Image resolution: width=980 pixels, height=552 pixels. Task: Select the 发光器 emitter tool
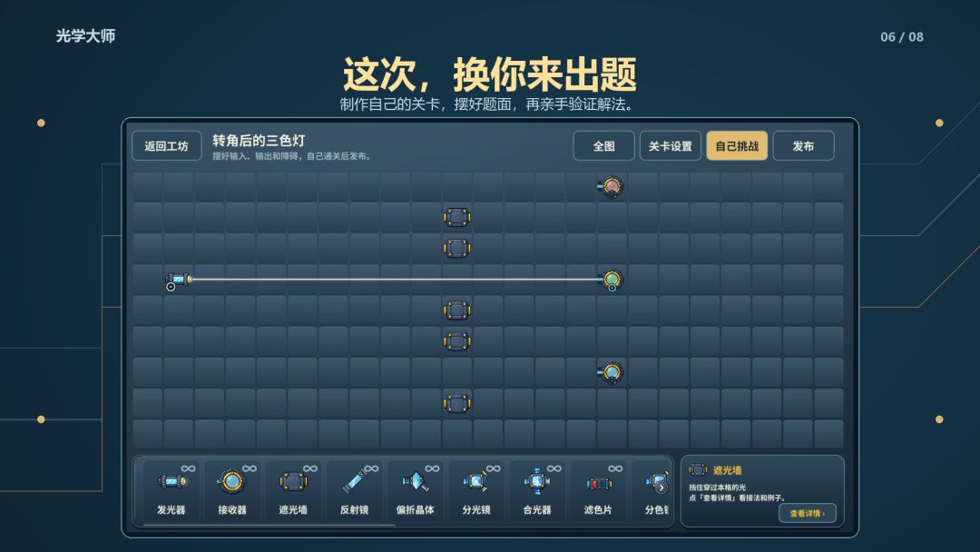[x=171, y=491]
